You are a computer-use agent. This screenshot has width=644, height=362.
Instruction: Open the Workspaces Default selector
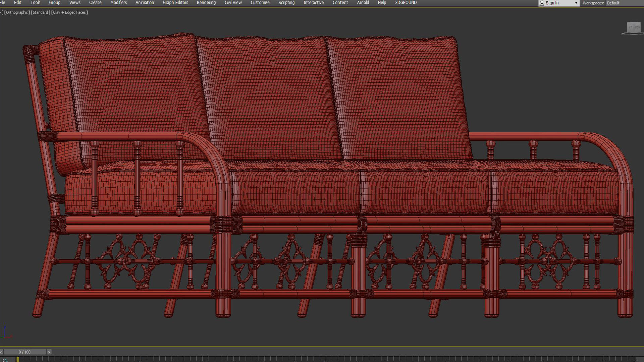pos(613,3)
